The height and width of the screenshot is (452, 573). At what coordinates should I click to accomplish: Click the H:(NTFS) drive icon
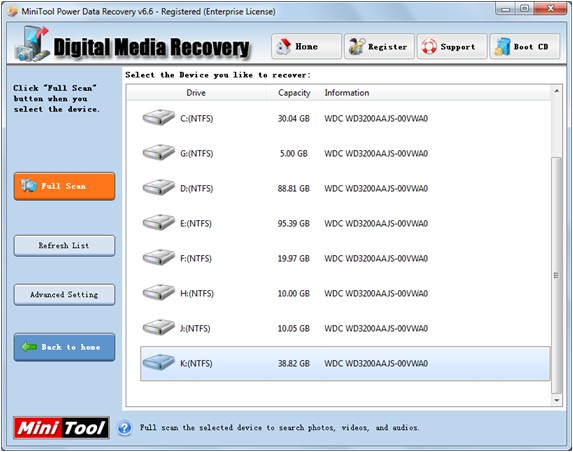click(159, 293)
